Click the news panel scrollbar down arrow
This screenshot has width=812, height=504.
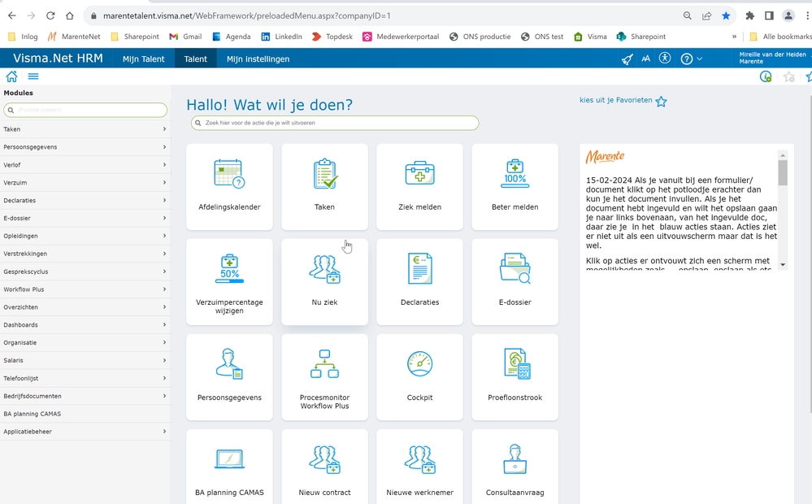(783, 265)
